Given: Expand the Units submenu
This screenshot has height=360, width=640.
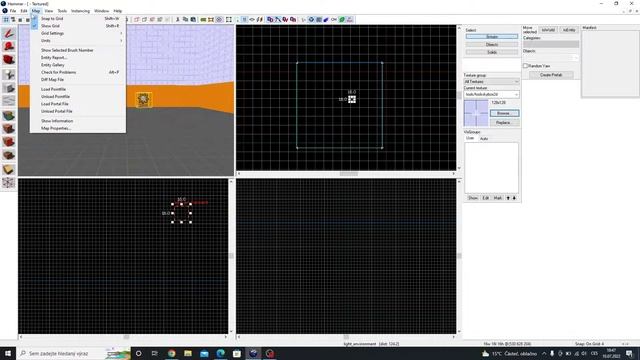Looking at the screenshot, I should click(x=78, y=41).
